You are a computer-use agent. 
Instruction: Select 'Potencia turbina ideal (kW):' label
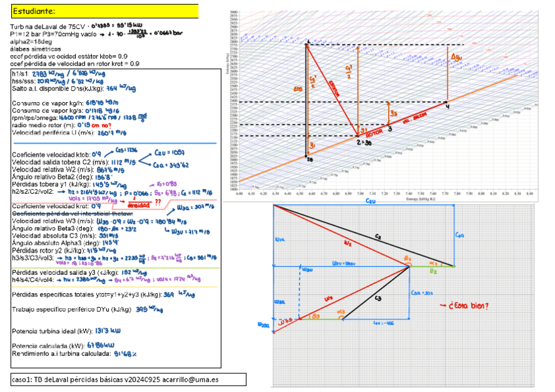pyautogui.click(x=52, y=332)
